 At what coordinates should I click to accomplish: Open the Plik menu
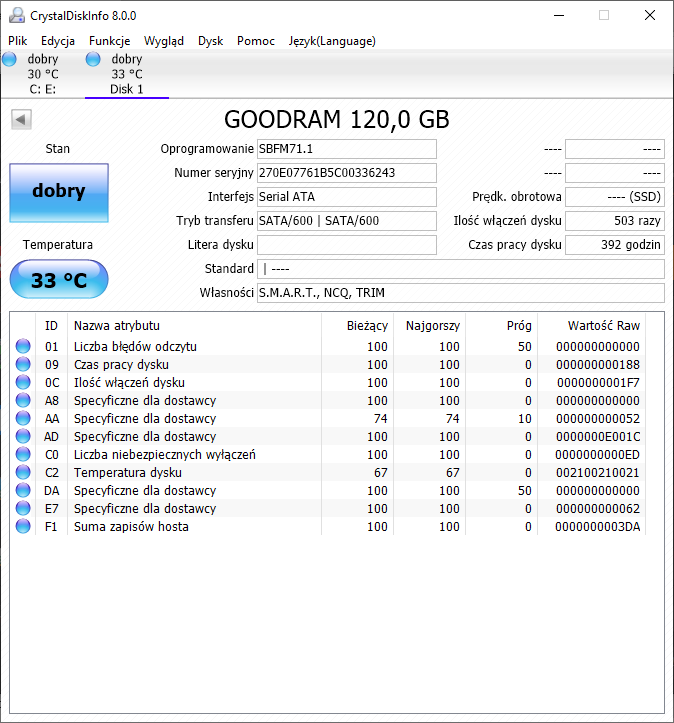click(x=18, y=41)
